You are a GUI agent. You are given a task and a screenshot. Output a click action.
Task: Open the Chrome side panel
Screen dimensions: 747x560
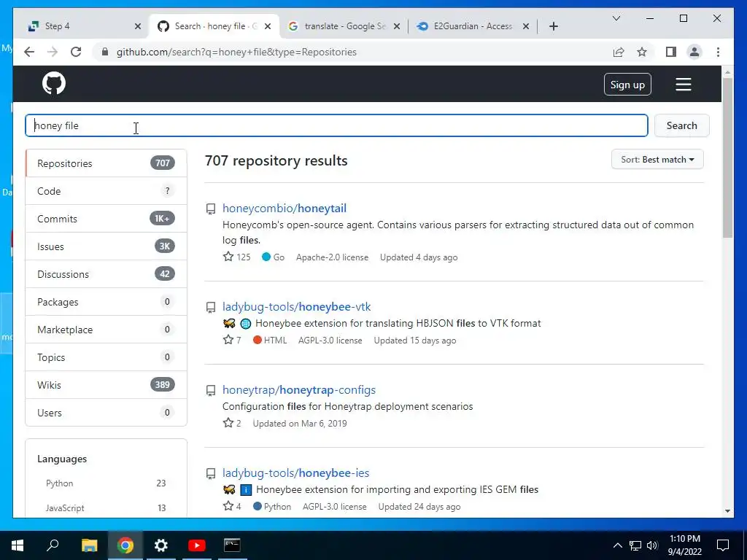point(671,52)
